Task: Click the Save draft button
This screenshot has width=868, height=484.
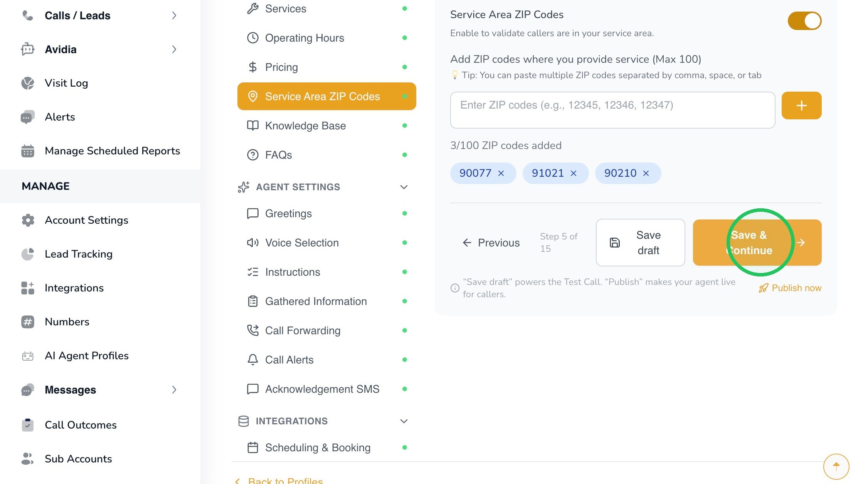Action: coord(640,243)
